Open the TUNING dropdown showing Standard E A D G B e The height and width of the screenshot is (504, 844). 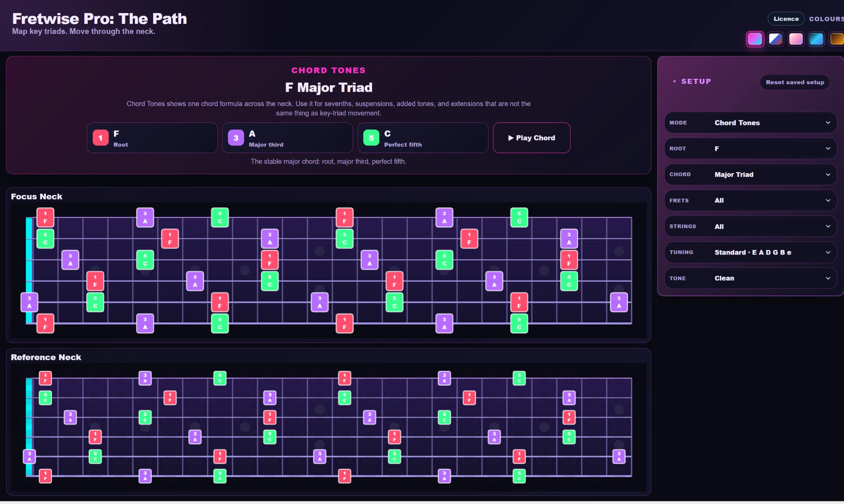point(750,252)
